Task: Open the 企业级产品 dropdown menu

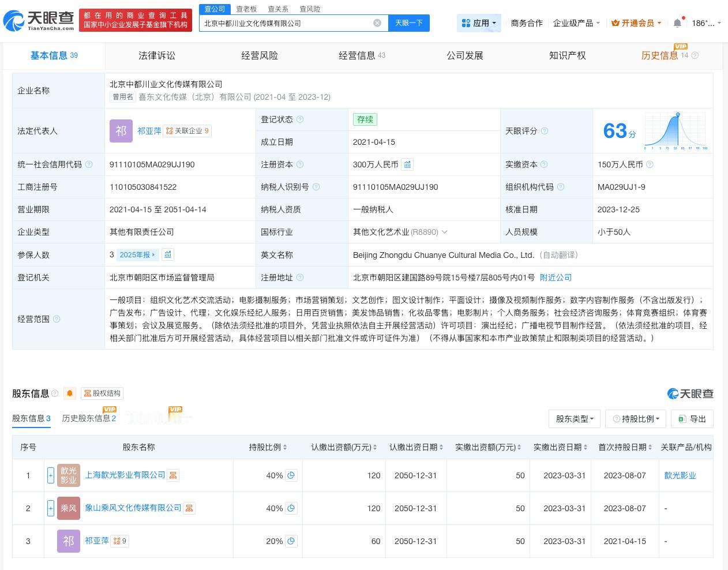Action: point(576,23)
